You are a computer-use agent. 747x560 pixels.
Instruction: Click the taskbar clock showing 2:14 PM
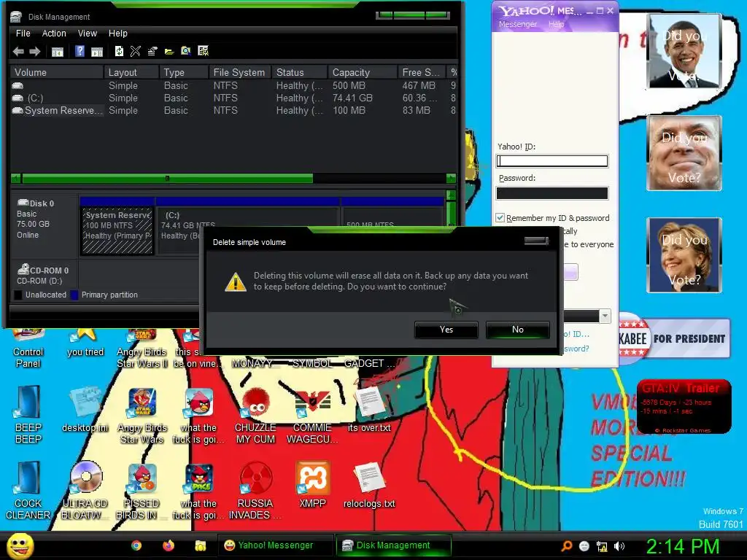[683, 546]
